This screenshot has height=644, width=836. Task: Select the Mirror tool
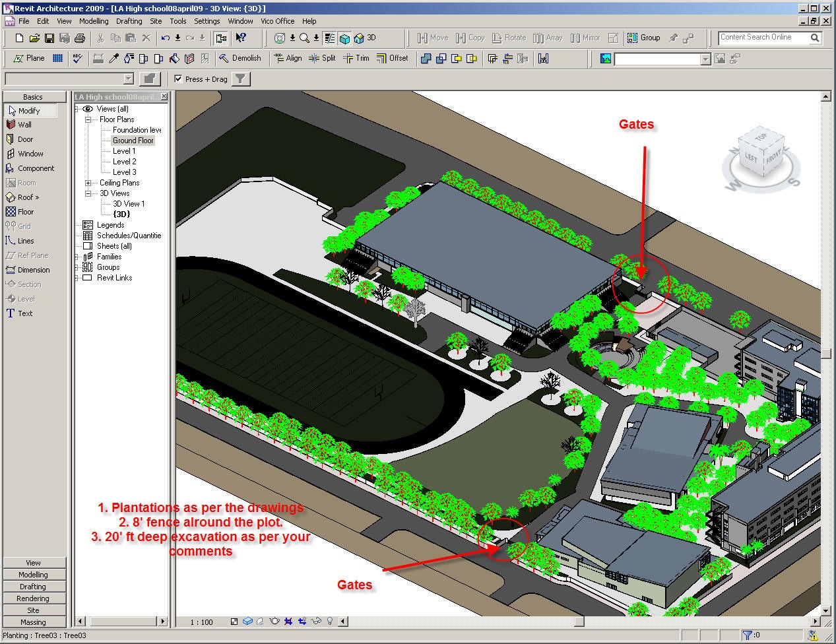tap(585, 38)
